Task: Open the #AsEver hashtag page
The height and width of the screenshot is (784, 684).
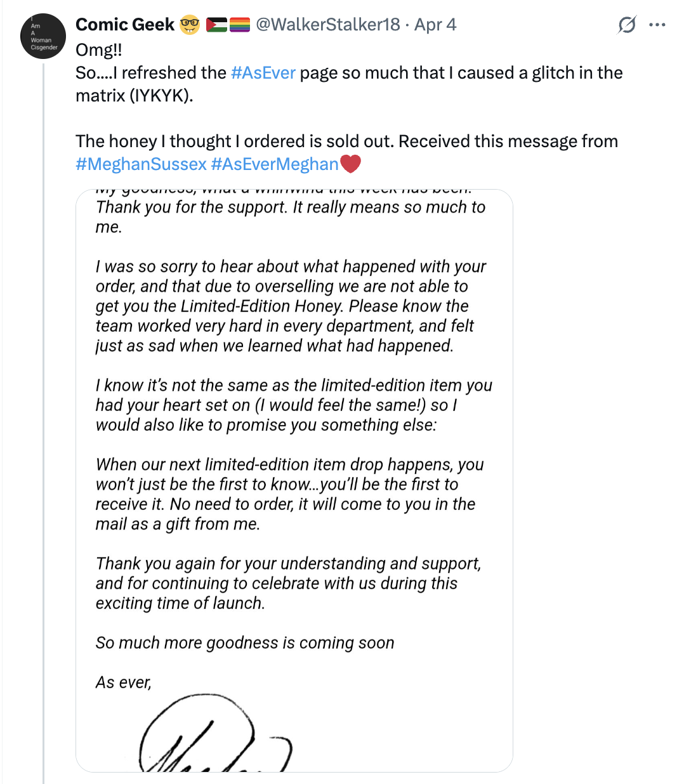Action: (263, 73)
